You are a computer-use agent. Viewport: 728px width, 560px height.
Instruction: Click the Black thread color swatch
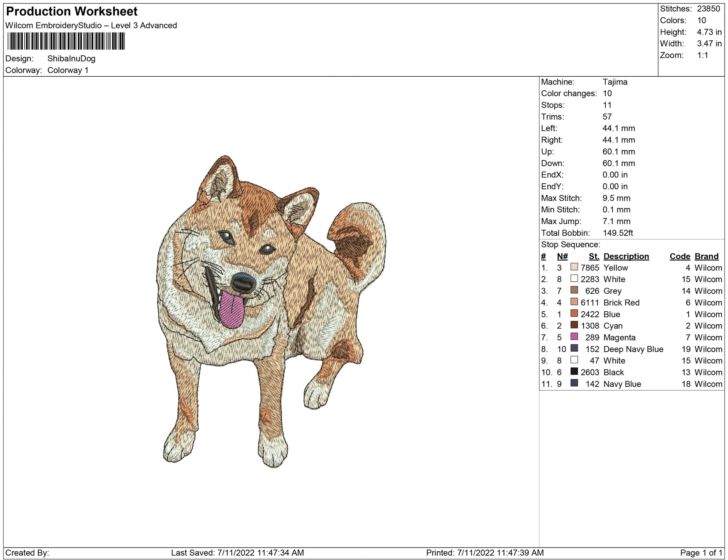click(x=574, y=371)
